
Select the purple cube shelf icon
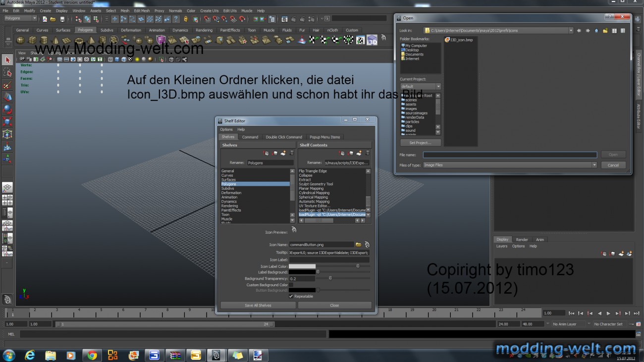[x=161, y=40]
